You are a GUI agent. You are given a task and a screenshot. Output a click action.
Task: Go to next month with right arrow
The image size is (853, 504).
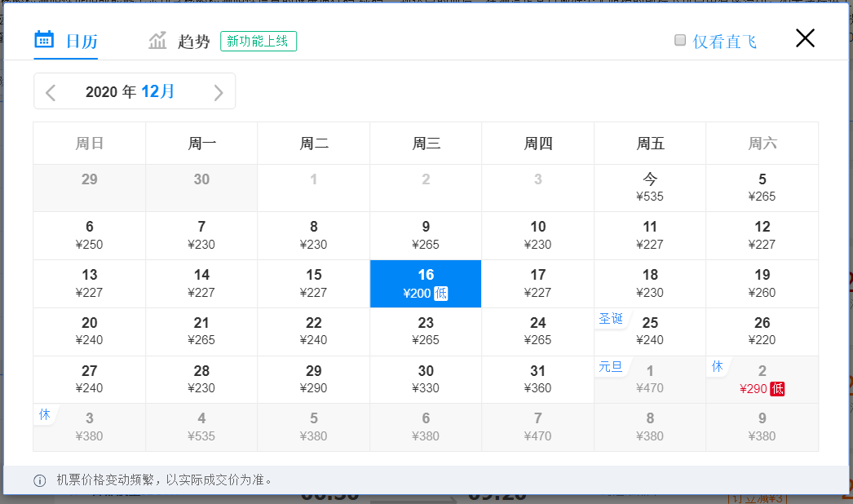tap(219, 92)
